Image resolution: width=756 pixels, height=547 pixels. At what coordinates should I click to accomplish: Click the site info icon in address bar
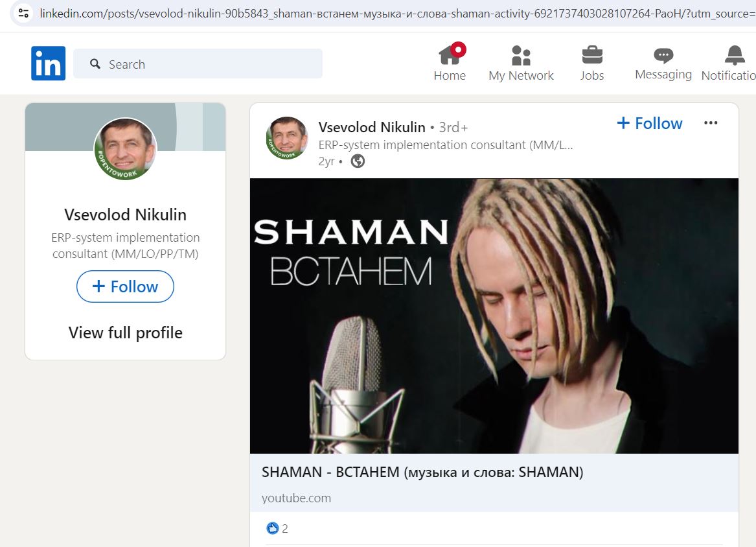coord(23,13)
